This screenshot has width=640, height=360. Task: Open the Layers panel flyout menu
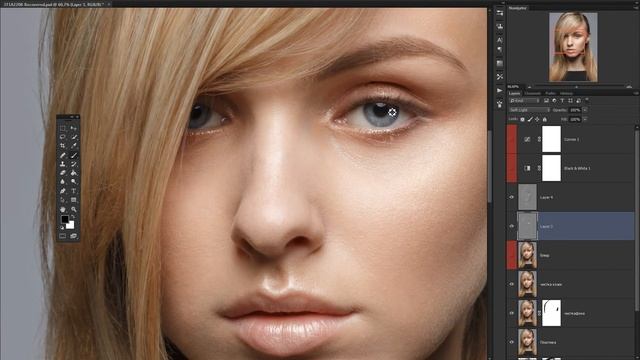coord(636,93)
